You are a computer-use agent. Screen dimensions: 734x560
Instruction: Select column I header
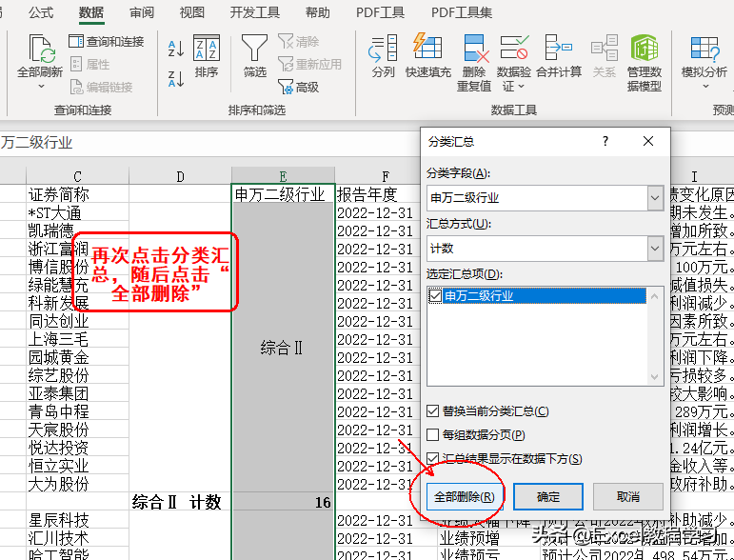tap(694, 176)
